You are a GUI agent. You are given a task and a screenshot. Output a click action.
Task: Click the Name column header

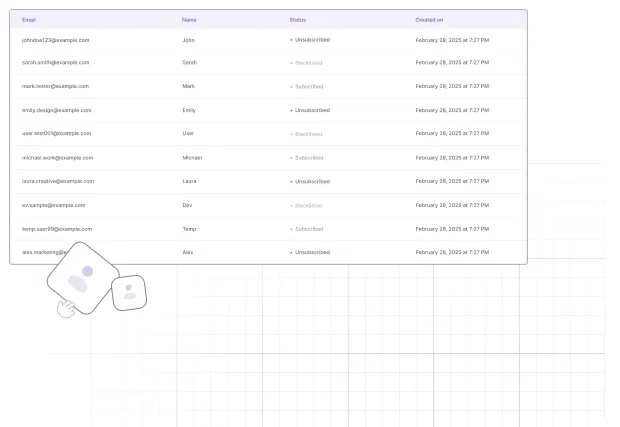point(188,20)
